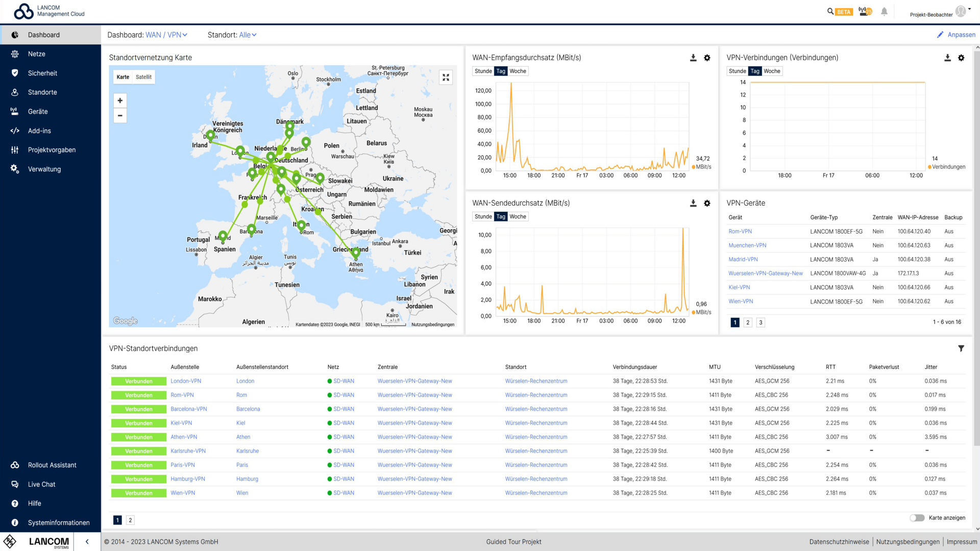
Task: Zoom in on the map with plus control
Action: click(x=120, y=100)
